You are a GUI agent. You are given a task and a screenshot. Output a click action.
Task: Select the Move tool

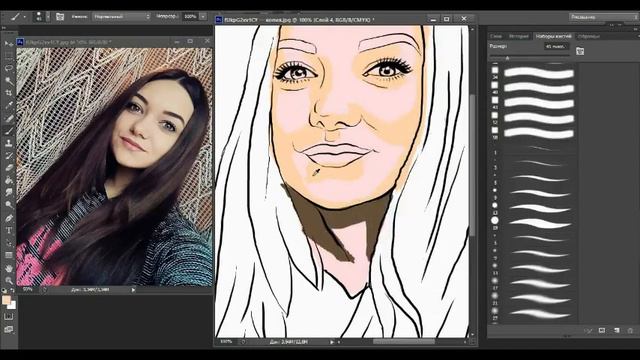[9, 43]
